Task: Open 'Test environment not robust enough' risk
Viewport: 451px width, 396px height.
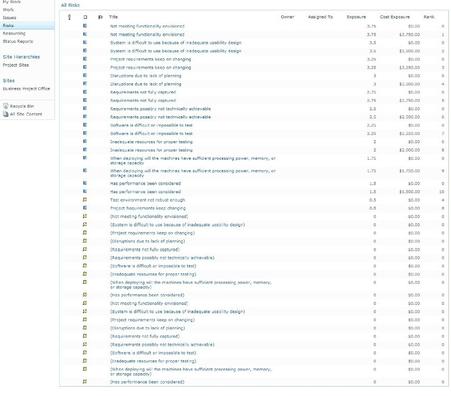Action: (x=147, y=200)
